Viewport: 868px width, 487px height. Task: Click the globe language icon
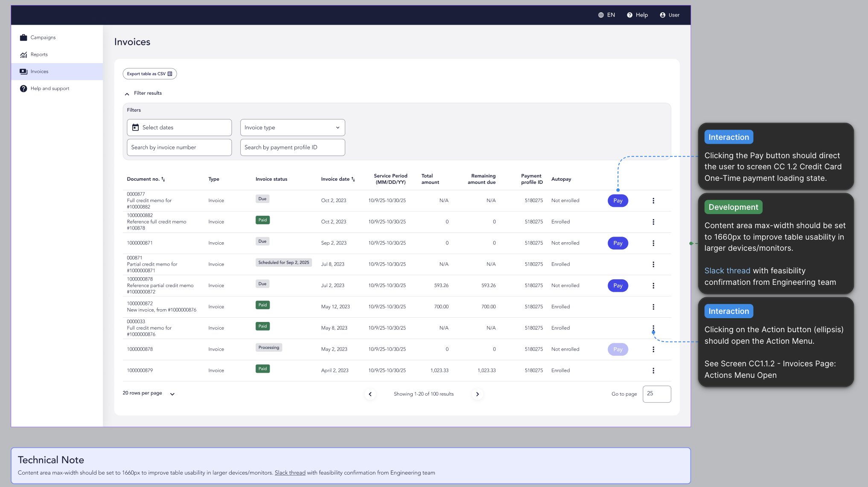click(601, 15)
